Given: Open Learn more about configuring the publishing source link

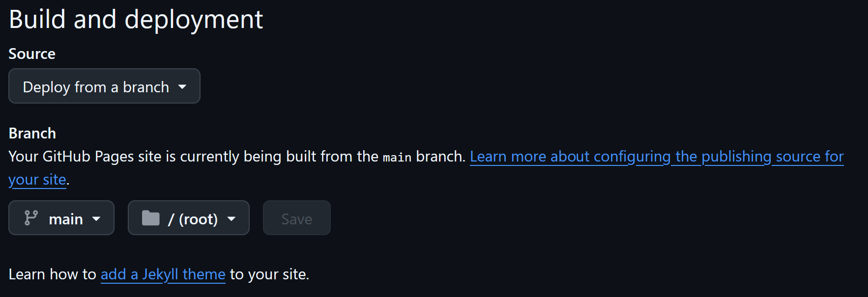Looking at the screenshot, I should 657,157.
